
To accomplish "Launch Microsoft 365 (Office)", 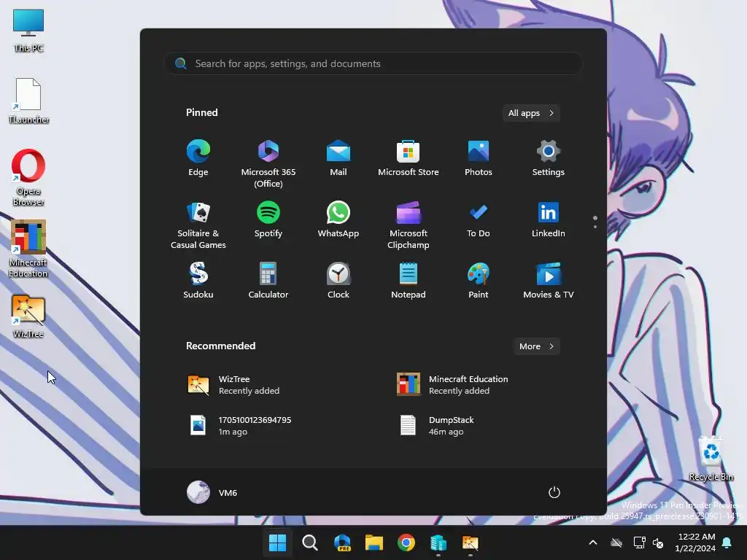I will tap(268, 164).
